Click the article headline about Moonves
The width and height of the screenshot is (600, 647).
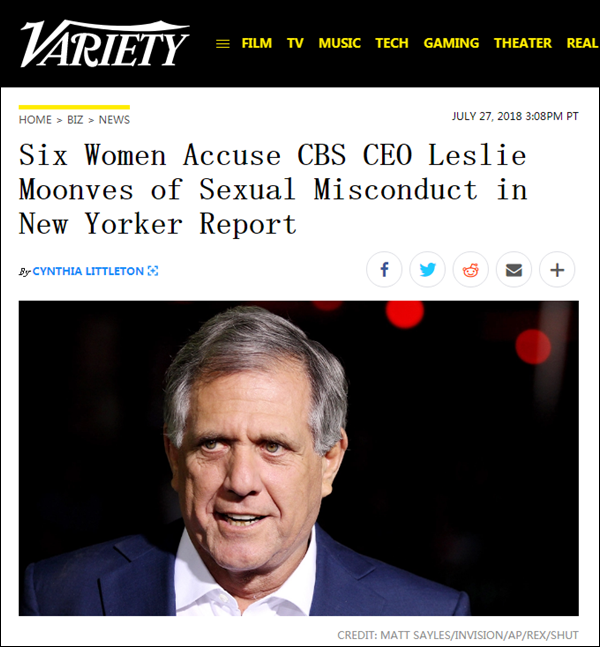272,189
